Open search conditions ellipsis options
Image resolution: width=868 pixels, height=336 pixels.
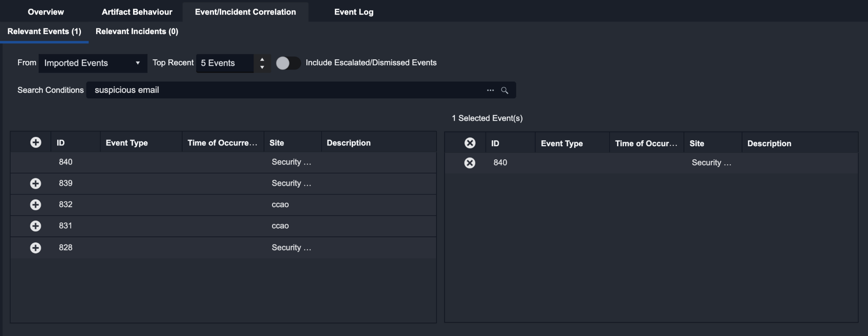[490, 90]
